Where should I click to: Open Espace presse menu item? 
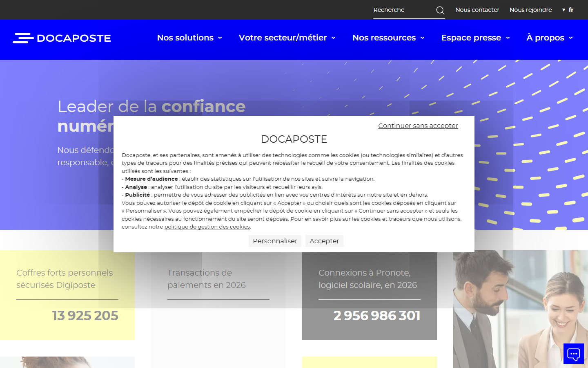471,38
